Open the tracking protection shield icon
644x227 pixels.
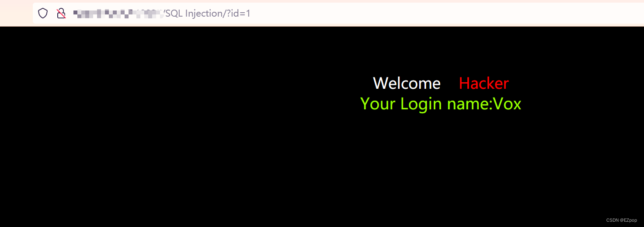(42, 14)
